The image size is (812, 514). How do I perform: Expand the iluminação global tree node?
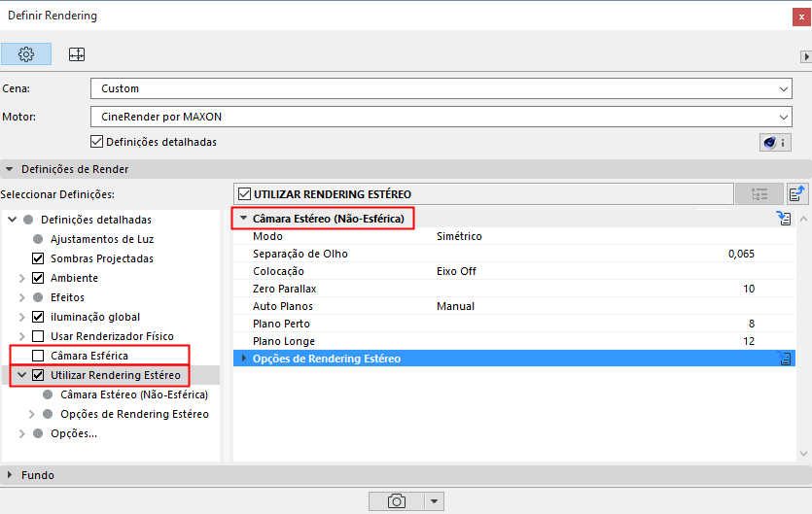21,317
